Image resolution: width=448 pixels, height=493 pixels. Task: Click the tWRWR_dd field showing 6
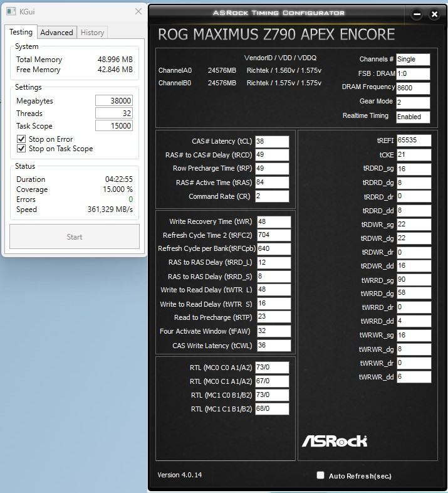click(x=414, y=377)
